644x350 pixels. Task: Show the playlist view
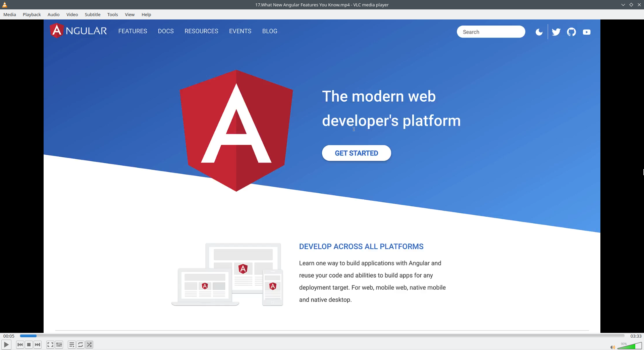point(72,345)
